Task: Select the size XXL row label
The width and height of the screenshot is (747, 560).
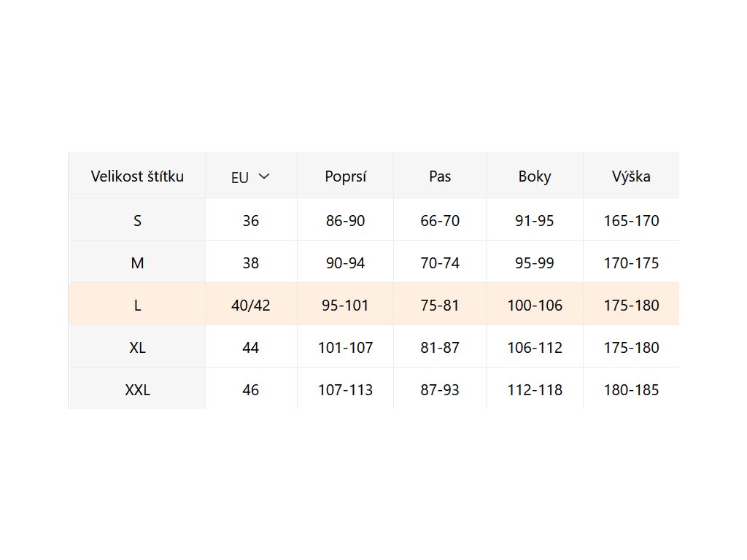Action: pyautogui.click(x=137, y=389)
